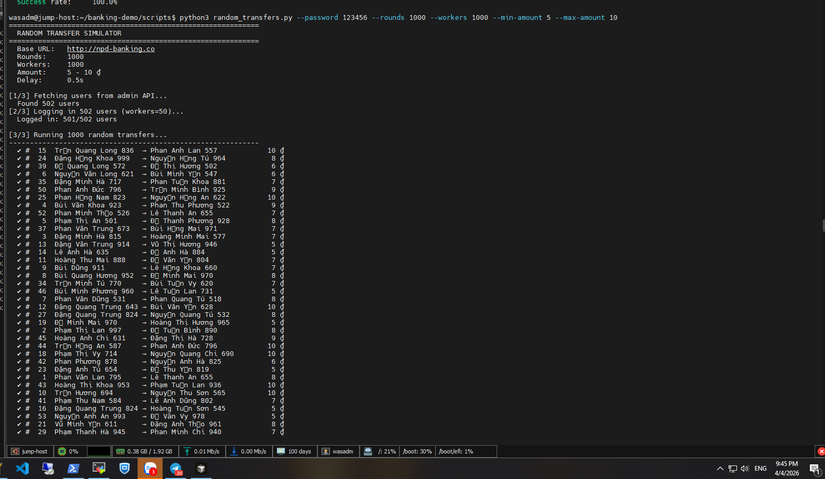825x479 pixels.
Task: Click transfer row # 5 Phạm Thị An 501
Action: pos(150,221)
